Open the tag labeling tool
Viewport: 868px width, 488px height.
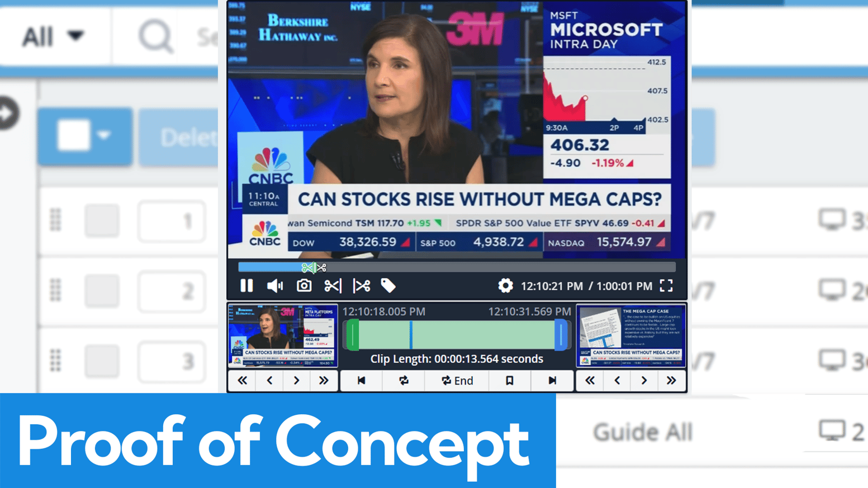coord(388,286)
